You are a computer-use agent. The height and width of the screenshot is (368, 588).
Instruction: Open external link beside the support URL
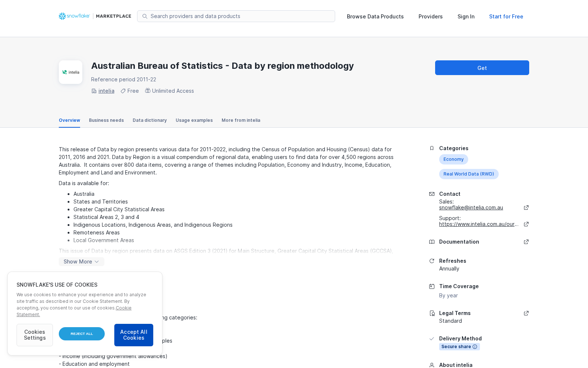pos(526,224)
